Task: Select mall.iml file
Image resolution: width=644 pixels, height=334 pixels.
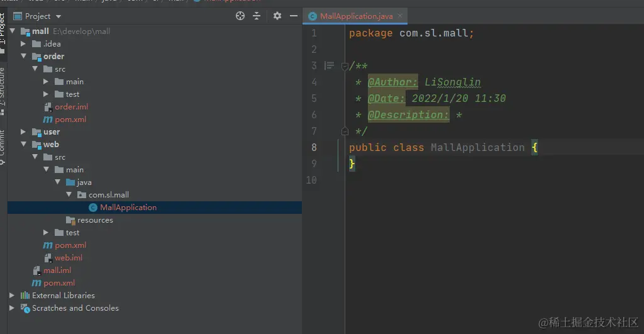Action: point(57,270)
